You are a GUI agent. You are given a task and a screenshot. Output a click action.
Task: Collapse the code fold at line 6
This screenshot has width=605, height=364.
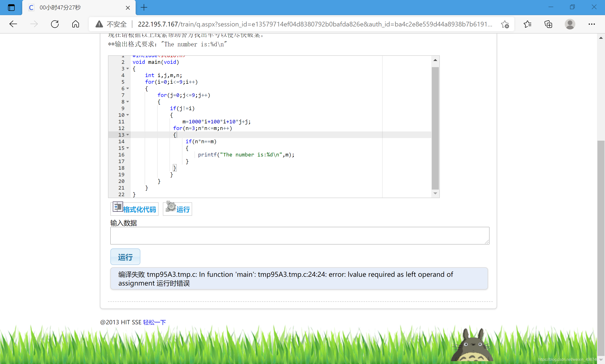(128, 89)
